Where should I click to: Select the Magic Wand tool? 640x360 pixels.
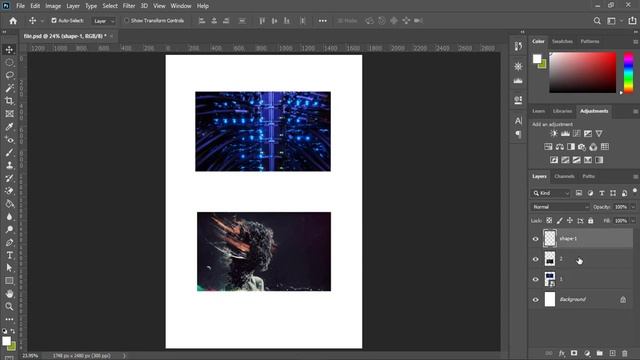[x=9, y=88]
